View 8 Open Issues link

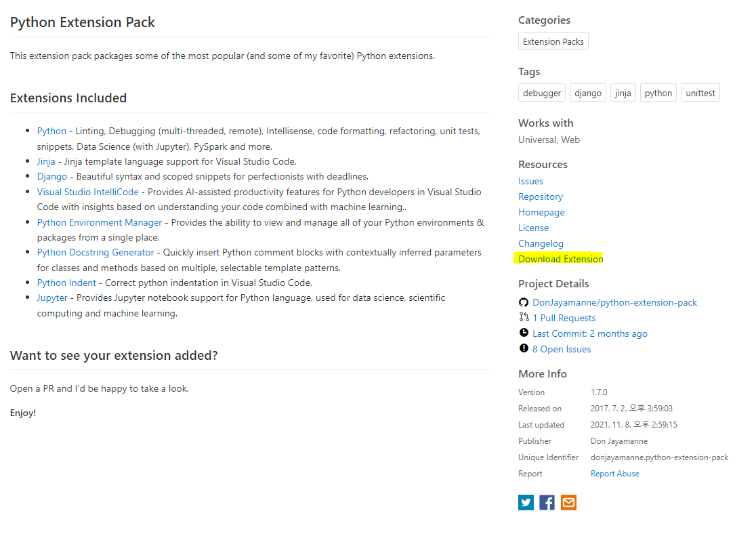point(562,349)
